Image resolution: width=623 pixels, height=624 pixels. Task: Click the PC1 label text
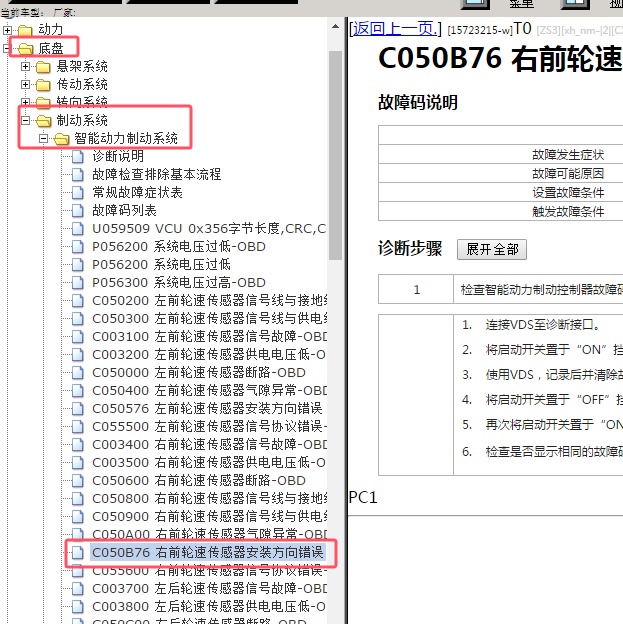pyautogui.click(x=362, y=497)
